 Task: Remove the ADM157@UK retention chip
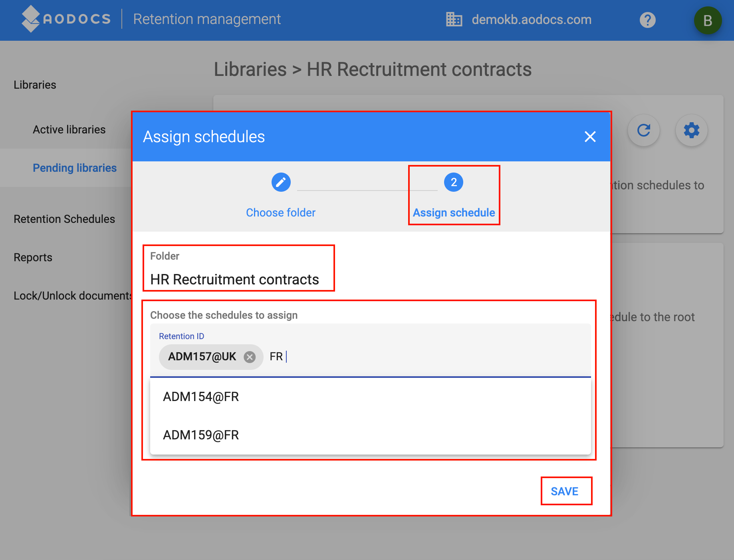250,357
